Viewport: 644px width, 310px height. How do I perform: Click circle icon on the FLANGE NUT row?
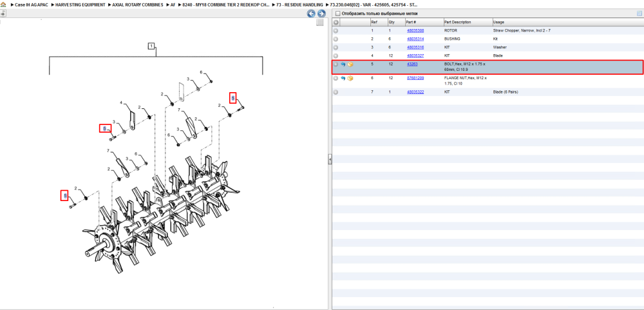click(x=336, y=78)
